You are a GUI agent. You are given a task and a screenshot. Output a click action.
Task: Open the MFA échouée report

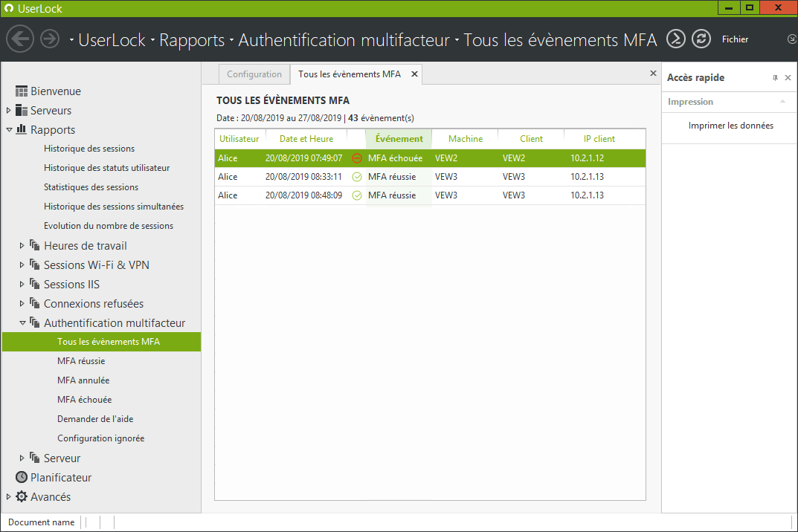pos(84,400)
